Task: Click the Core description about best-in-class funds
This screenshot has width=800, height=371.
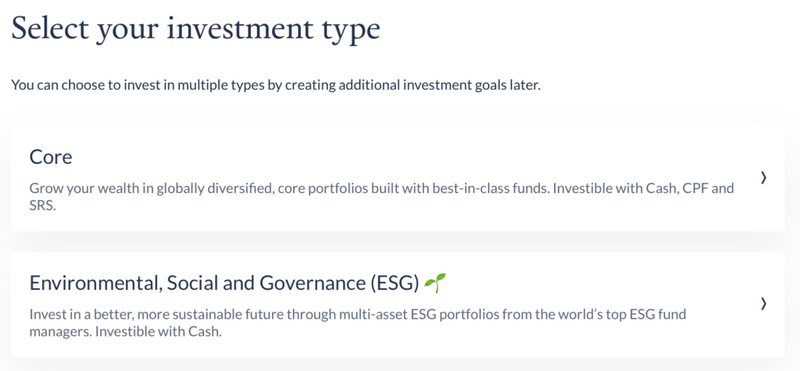Action: (x=381, y=197)
